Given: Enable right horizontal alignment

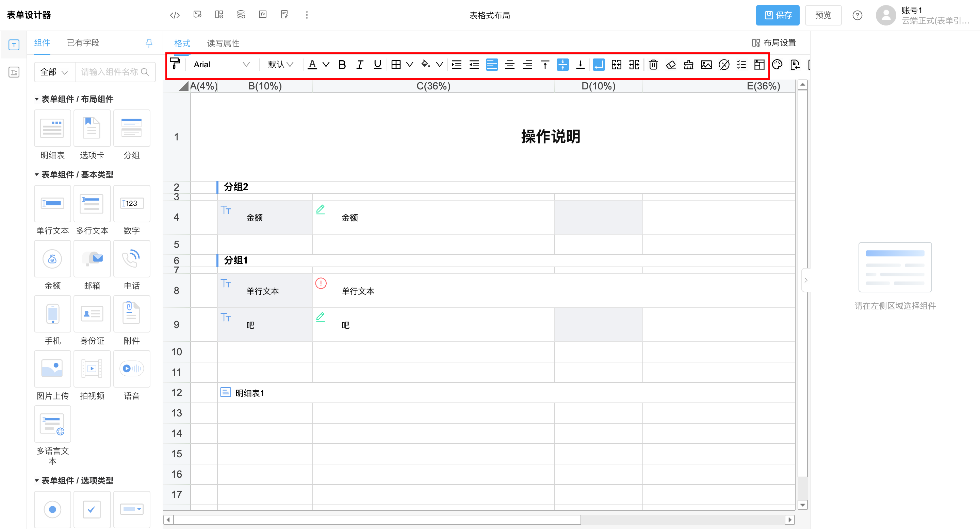Looking at the screenshot, I should pos(527,65).
